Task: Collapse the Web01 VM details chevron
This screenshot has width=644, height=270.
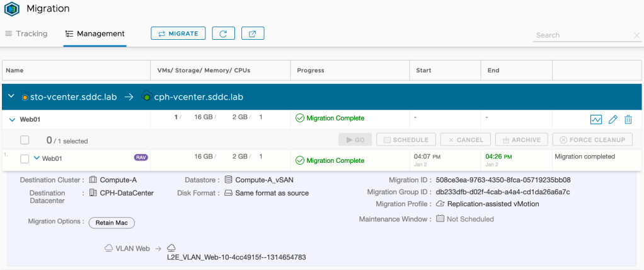Action: tap(37, 158)
